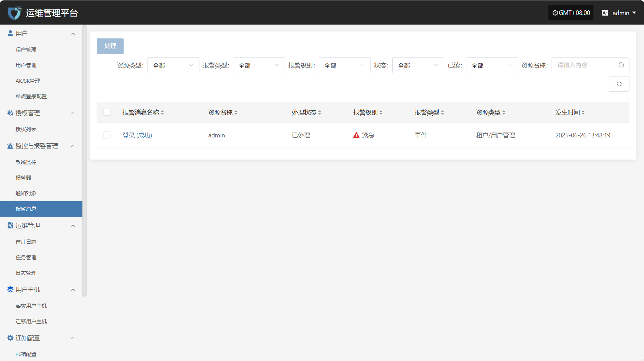
Task: Open the 状态 filter dropdown
Action: 418,65
